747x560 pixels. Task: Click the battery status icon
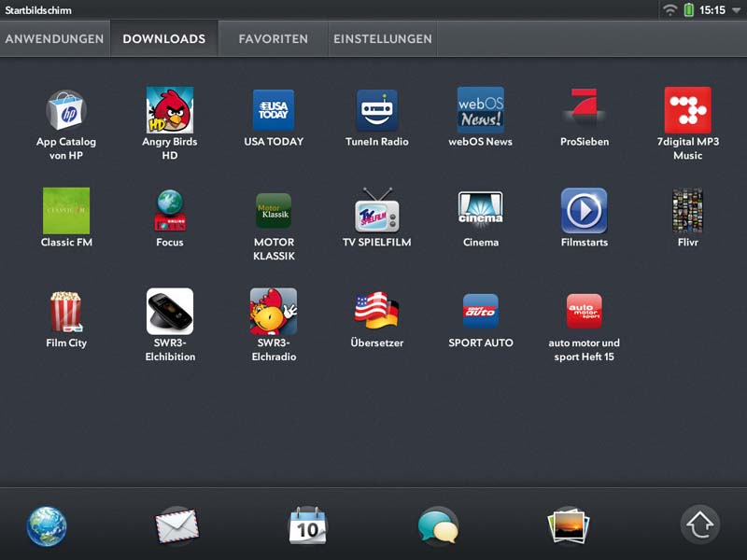point(688,9)
